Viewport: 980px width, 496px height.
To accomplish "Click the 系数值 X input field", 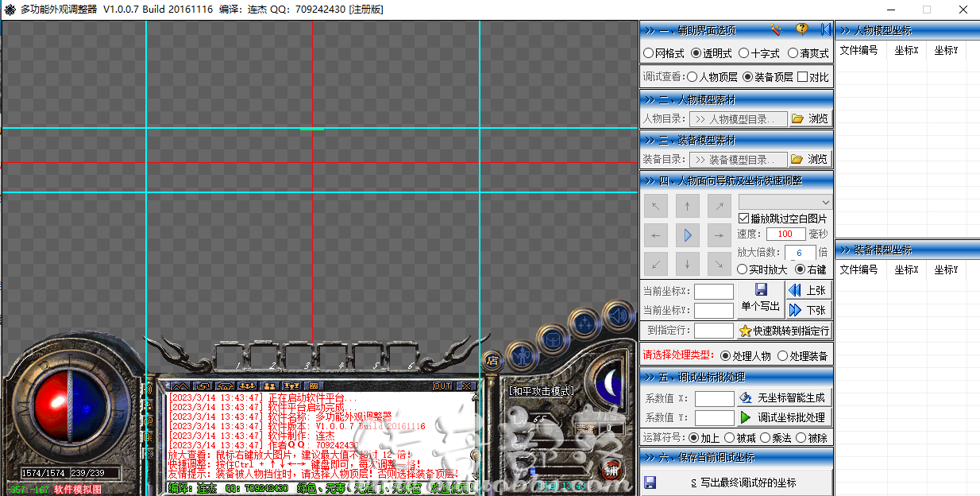I will pos(714,398).
